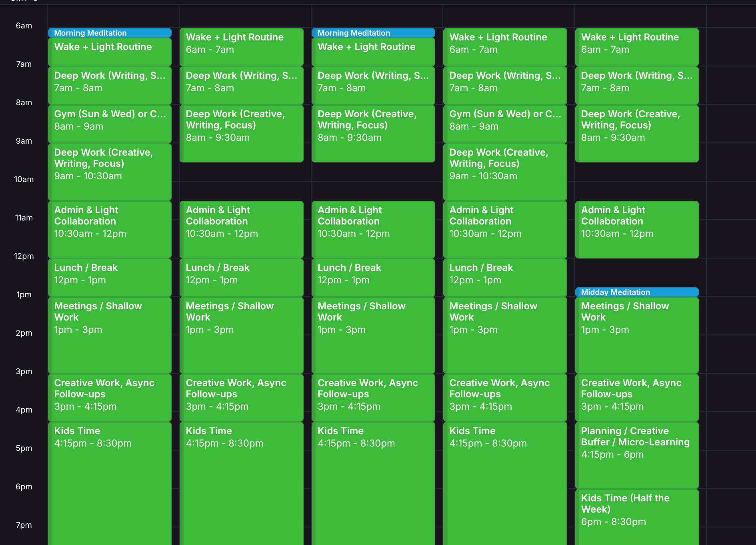The width and height of the screenshot is (756, 545).
Task: Select Admin & Light Collaboration in fourth column
Action: point(505,229)
